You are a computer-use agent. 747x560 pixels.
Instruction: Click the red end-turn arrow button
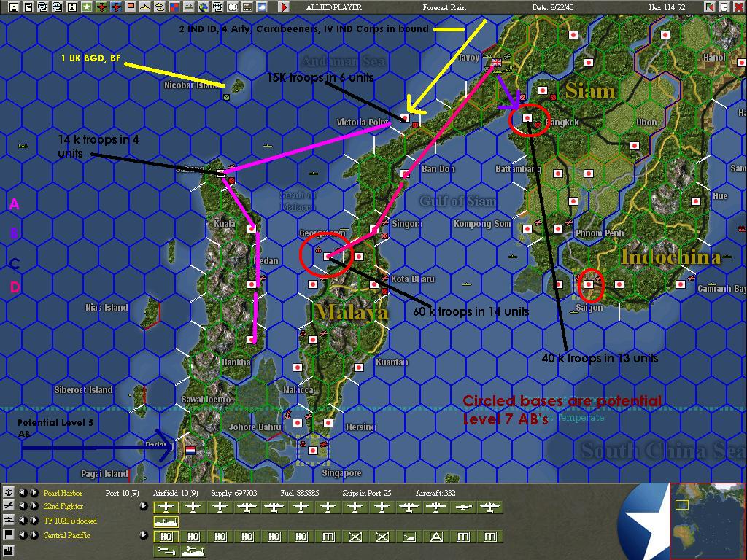click(x=284, y=7)
